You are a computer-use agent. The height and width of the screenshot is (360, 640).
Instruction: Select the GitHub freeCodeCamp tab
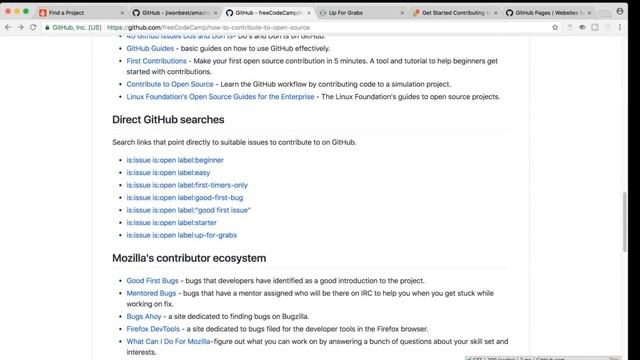click(x=268, y=13)
